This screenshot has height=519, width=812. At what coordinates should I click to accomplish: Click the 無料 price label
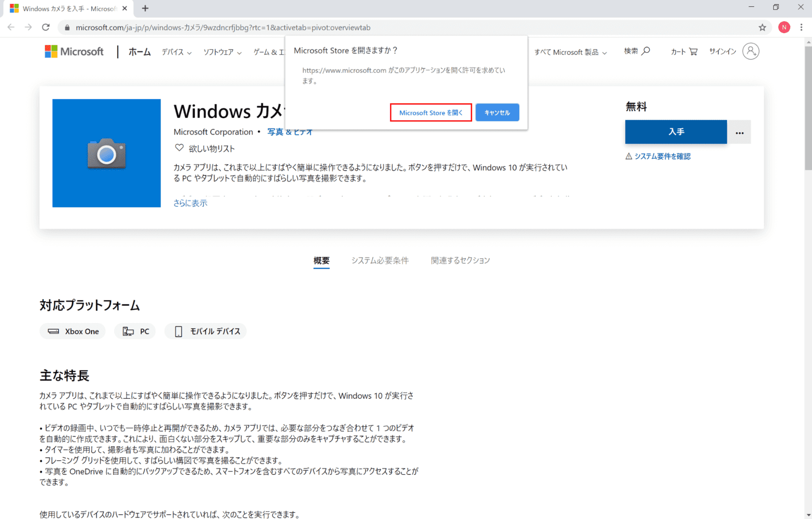636,107
